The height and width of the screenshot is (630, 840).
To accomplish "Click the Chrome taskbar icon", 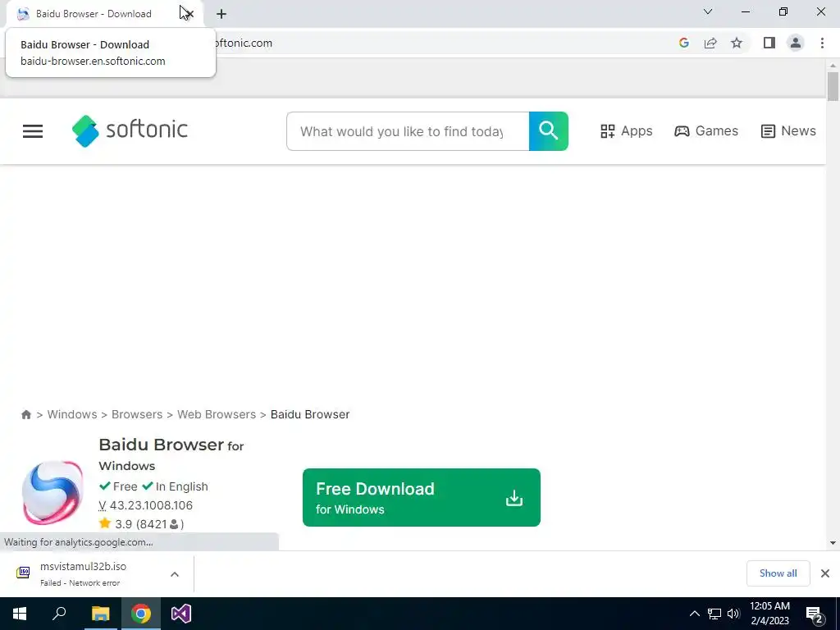I will [141, 614].
